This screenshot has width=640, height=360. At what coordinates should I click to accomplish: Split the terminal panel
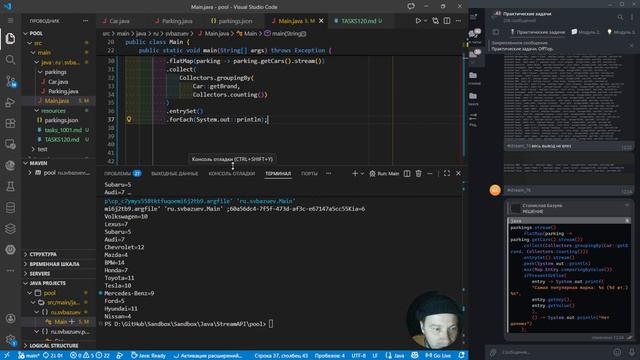pos(407,173)
